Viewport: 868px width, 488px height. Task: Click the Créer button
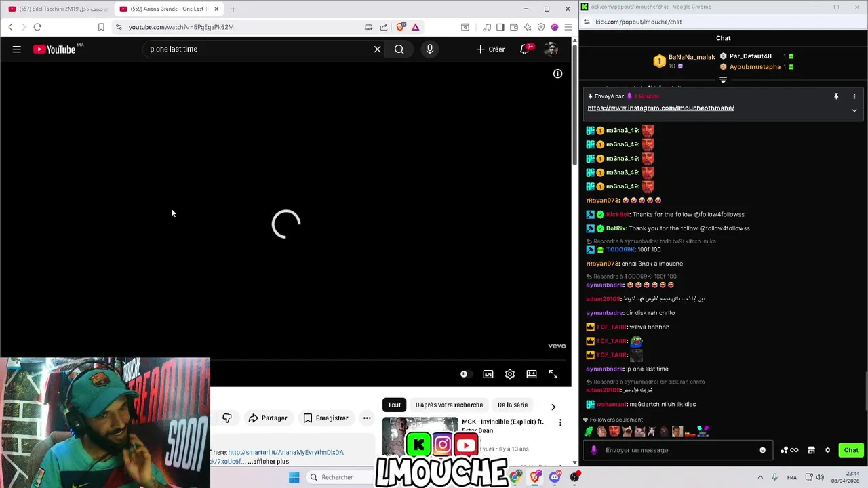(x=490, y=49)
